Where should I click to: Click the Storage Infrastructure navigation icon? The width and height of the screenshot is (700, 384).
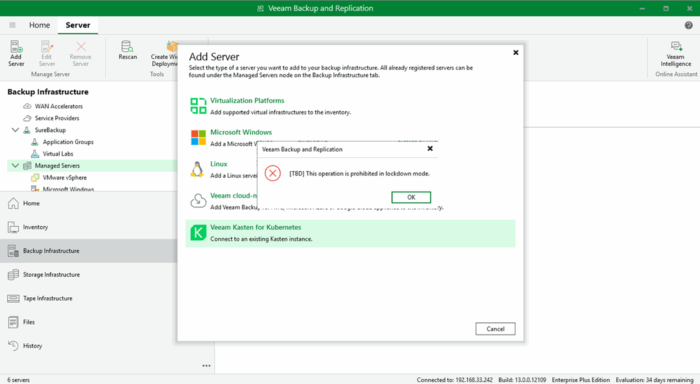[x=13, y=275]
